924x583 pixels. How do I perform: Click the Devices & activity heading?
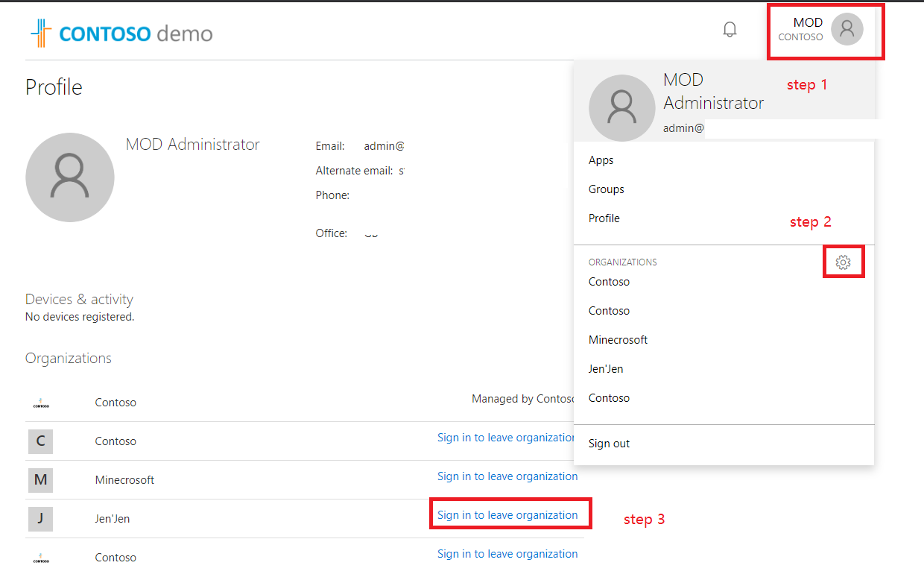point(79,300)
